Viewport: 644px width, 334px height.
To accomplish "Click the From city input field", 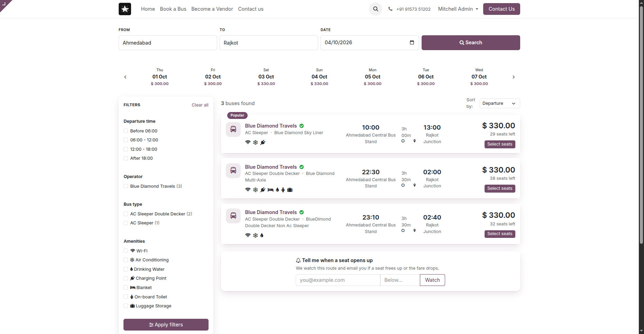I will point(168,43).
